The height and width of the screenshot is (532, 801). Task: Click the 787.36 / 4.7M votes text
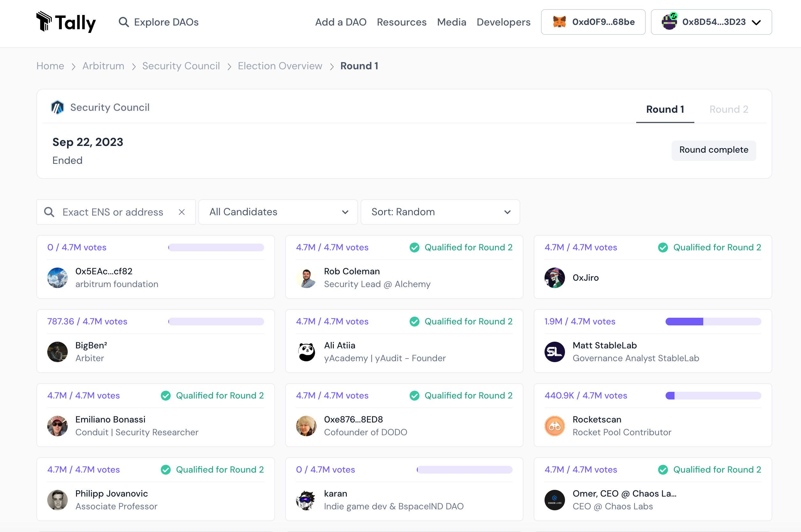tap(87, 321)
